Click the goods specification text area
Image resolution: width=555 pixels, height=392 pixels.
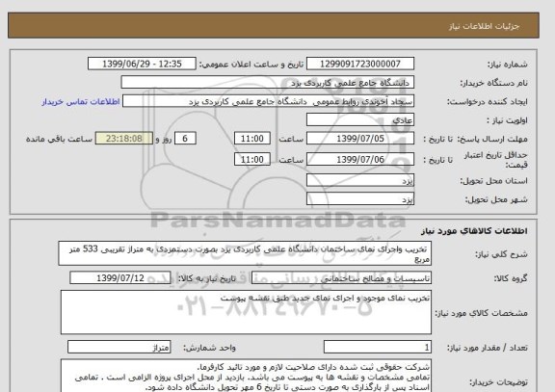(x=246, y=312)
